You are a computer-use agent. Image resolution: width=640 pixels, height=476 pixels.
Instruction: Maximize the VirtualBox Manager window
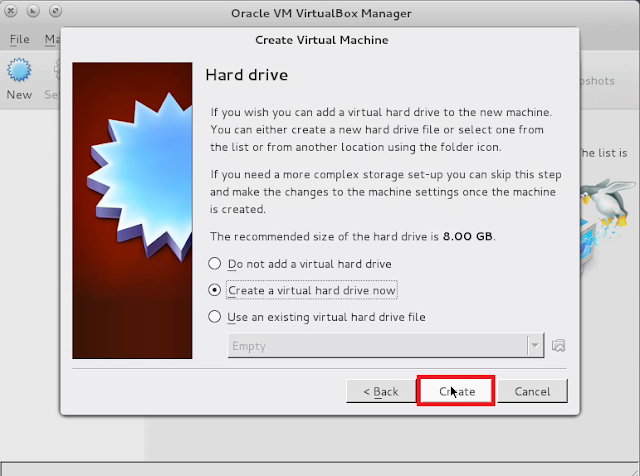coord(56,11)
